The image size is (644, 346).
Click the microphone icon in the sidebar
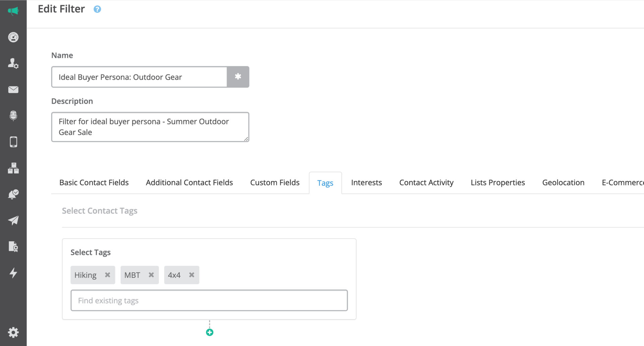click(x=13, y=116)
